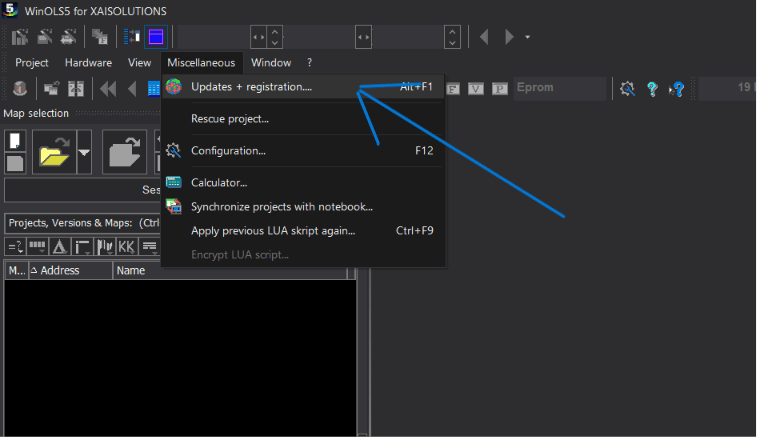
Task: Expand the dropdown next to open folder
Action: coord(84,152)
